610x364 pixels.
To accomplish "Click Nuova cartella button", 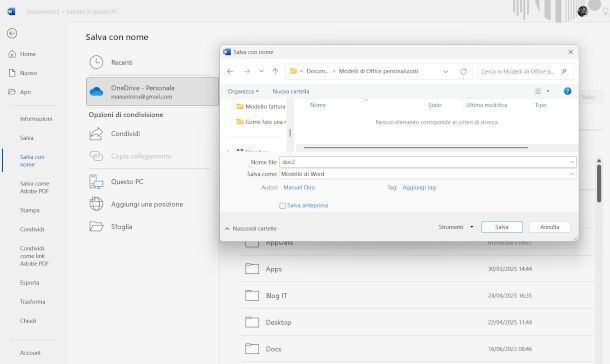I will click(x=291, y=91).
